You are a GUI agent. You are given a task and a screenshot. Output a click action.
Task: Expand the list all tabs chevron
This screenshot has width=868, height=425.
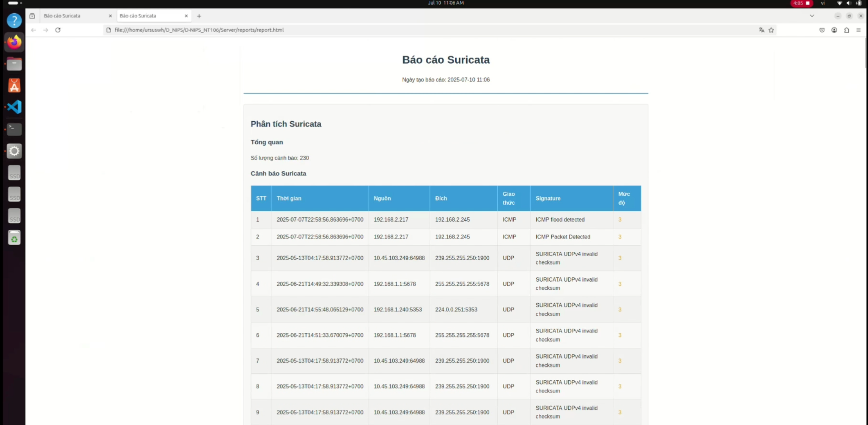click(812, 16)
